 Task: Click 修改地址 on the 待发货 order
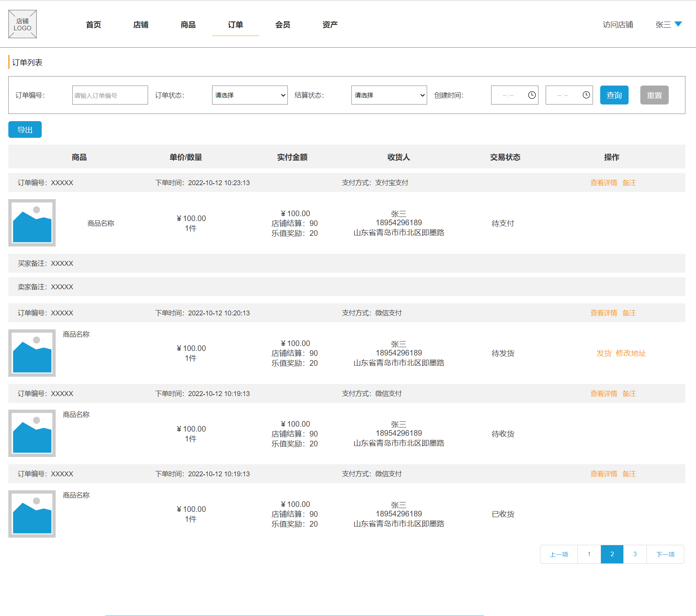click(631, 353)
